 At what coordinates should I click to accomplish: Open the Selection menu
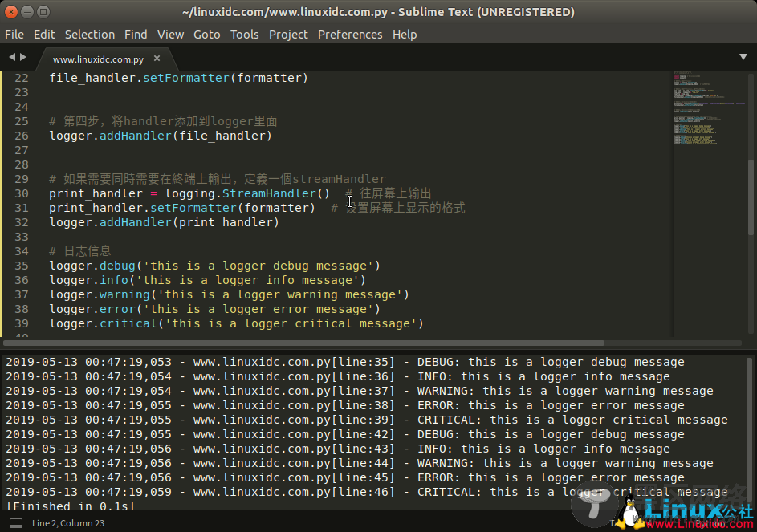pyautogui.click(x=90, y=35)
